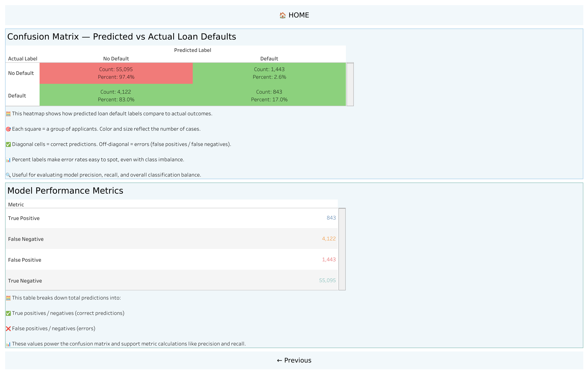This screenshot has width=588, height=374.
Task: Click the False Negative value 4,122
Action: pos(328,239)
